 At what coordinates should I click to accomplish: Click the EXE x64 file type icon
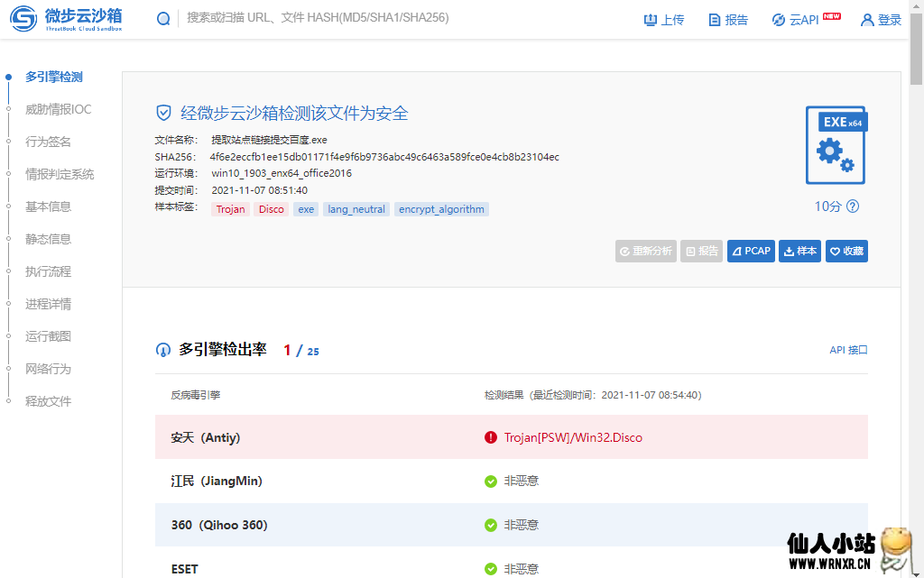click(836, 145)
